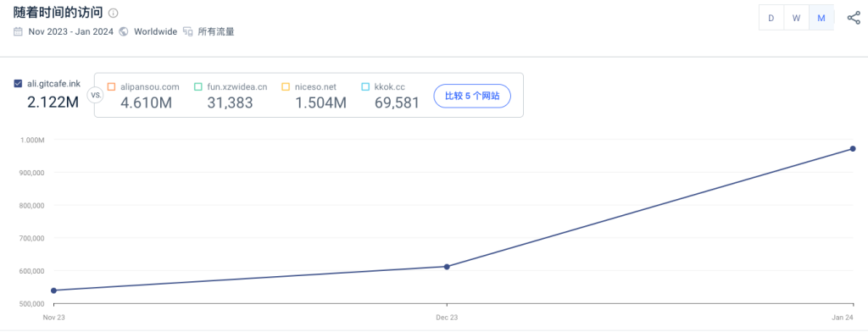Click the Dec 23 data point on chart

pos(447,267)
